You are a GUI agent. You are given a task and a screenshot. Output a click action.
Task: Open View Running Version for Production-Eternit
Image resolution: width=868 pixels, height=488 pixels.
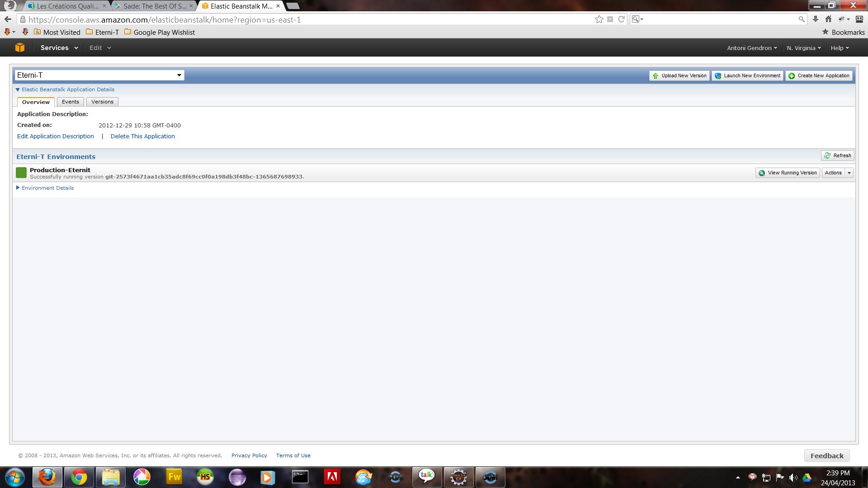point(787,173)
